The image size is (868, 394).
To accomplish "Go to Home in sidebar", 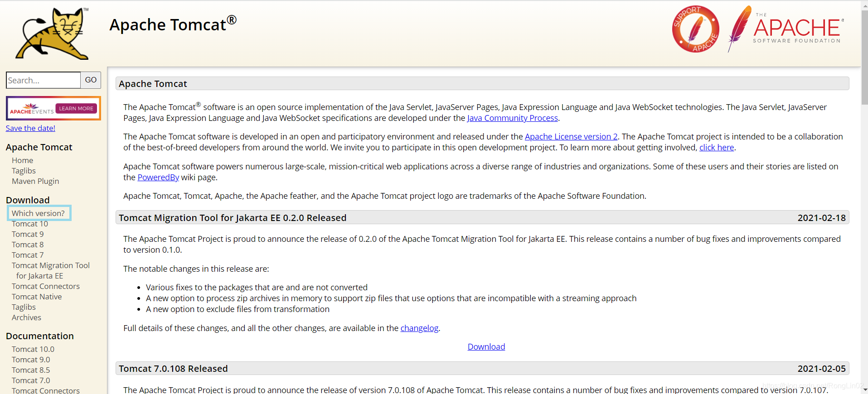I will coord(23,160).
